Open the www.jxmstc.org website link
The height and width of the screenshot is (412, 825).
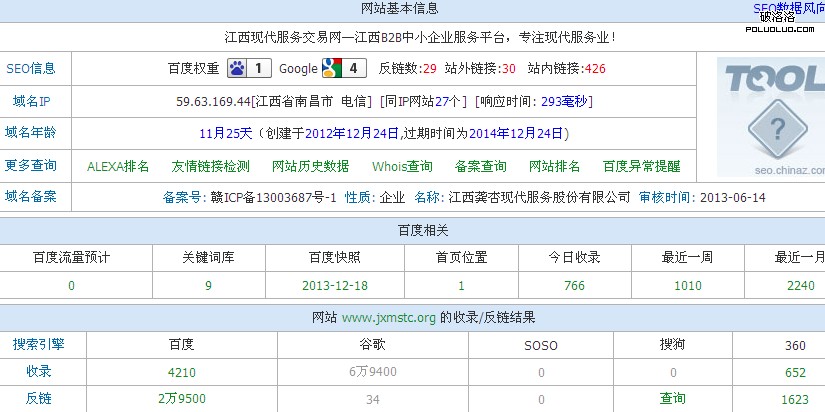point(389,318)
